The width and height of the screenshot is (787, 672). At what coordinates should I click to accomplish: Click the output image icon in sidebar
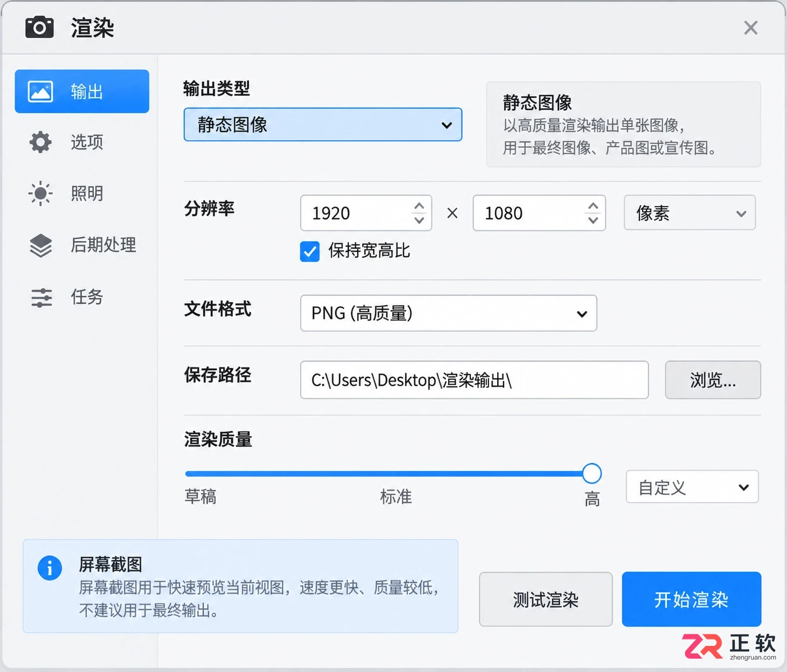coord(41,92)
